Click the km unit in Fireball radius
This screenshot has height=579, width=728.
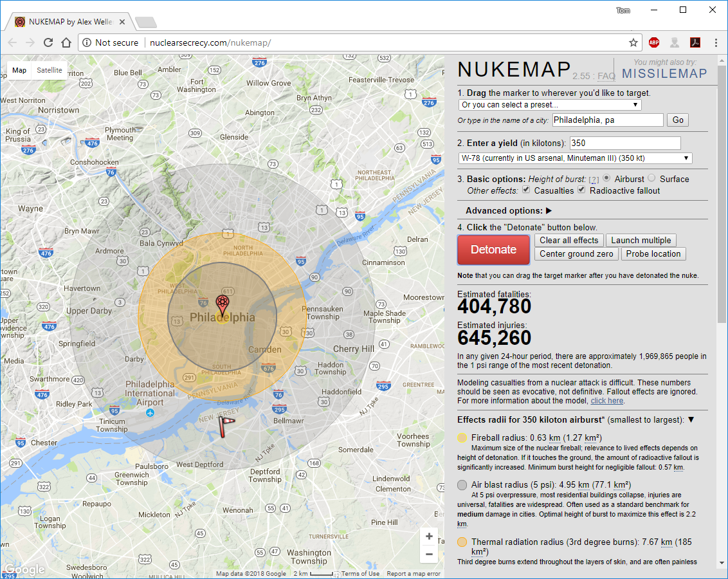pos(554,438)
